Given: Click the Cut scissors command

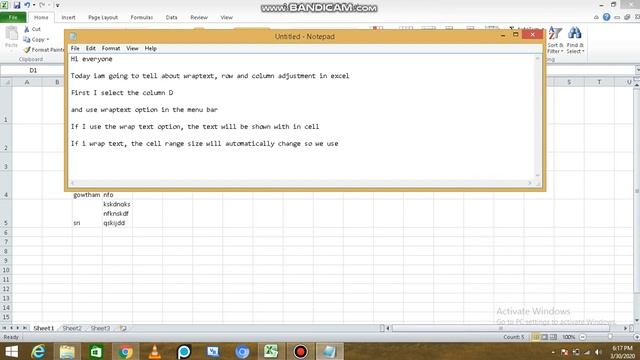Looking at the screenshot, I should [32, 29].
